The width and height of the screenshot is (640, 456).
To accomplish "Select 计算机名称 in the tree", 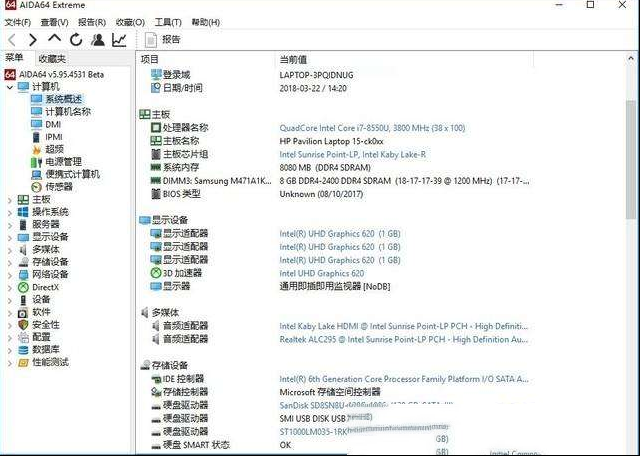I will pyautogui.click(x=68, y=112).
